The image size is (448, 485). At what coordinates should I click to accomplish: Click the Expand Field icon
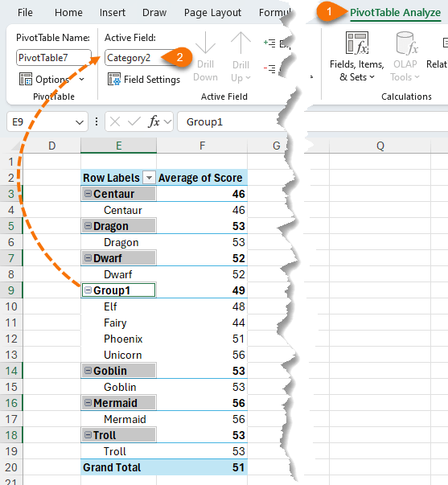tap(269, 43)
